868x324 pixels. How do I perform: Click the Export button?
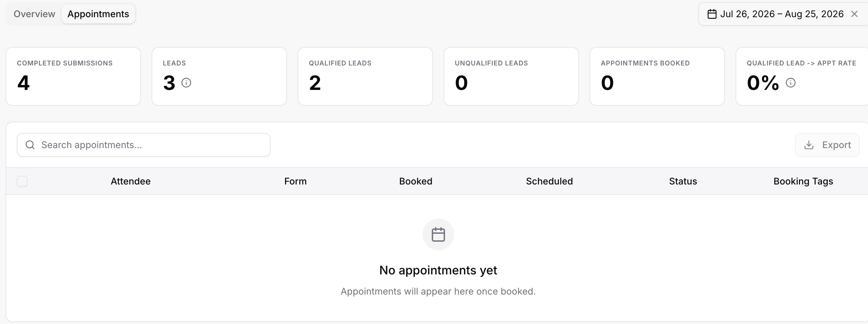click(x=827, y=145)
